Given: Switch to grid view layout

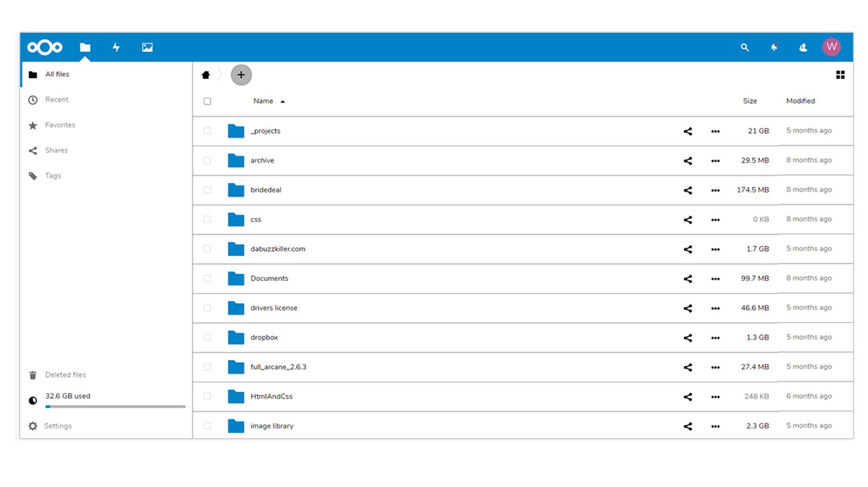Looking at the screenshot, I should (x=841, y=75).
